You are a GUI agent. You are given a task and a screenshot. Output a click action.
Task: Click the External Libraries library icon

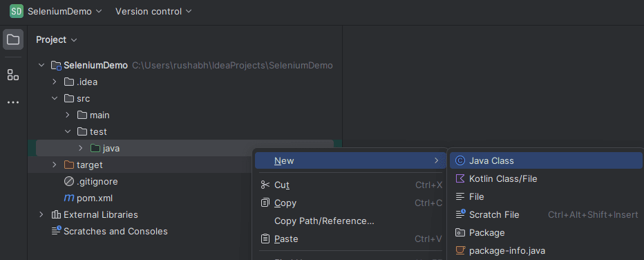tap(56, 214)
